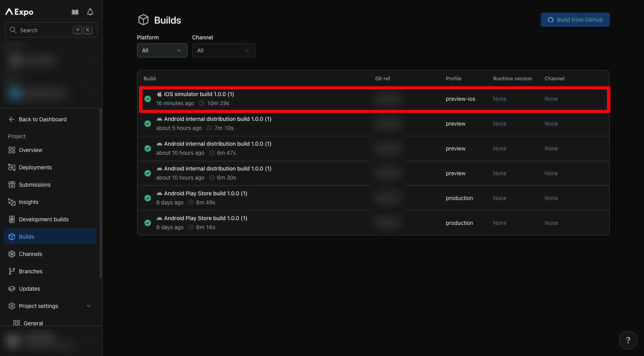Click the 16 minutes ago timestamp
Image resolution: width=644 pixels, height=356 pixels.
click(x=175, y=103)
